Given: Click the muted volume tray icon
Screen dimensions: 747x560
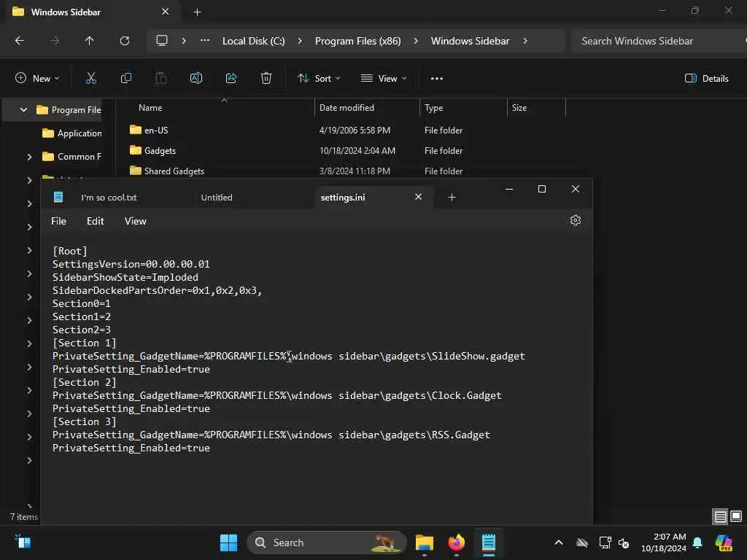Looking at the screenshot, I should [624, 542].
